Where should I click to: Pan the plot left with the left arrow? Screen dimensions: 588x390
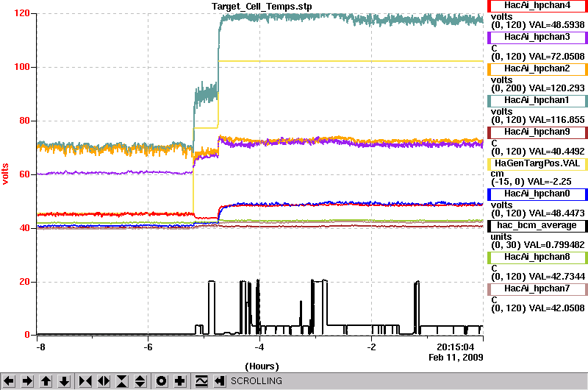pyautogui.click(x=9, y=381)
